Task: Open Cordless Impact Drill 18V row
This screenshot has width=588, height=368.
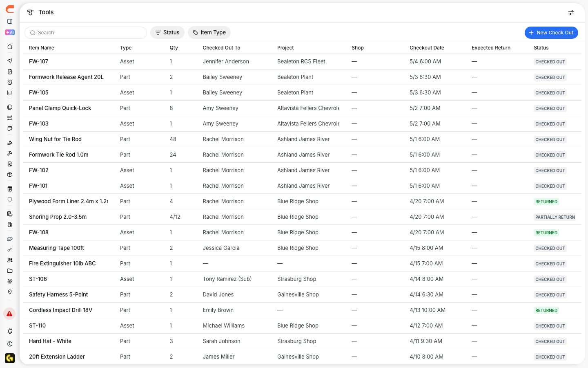Action: [x=302, y=310]
